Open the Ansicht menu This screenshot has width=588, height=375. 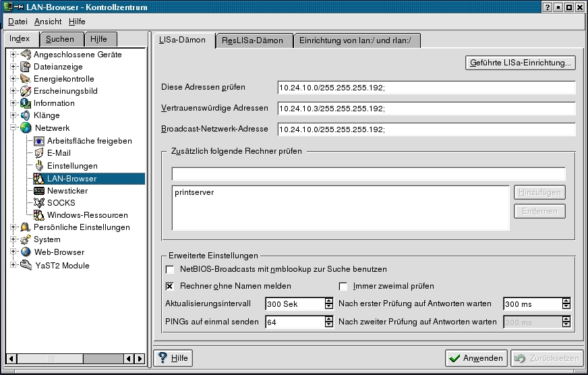[x=48, y=22]
